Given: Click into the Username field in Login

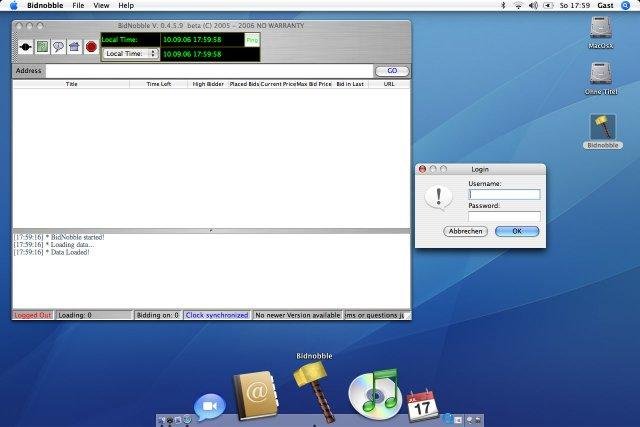Looking at the screenshot, I should [504, 195].
